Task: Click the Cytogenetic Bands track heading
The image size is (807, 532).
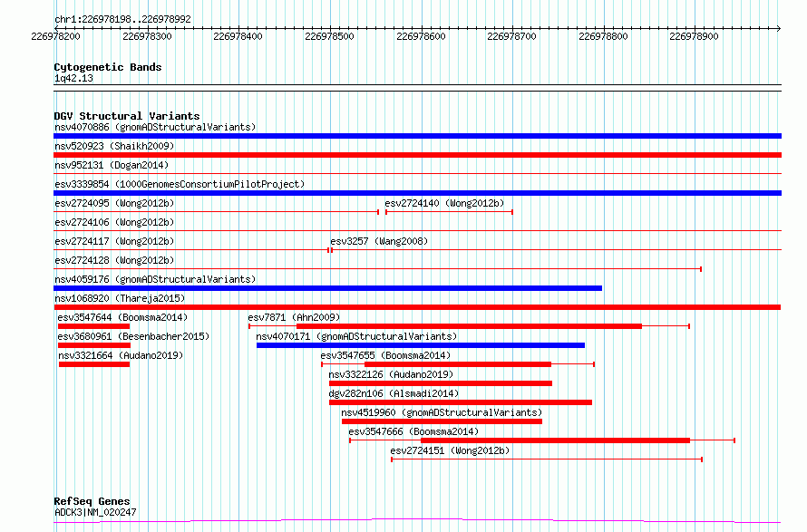Action: pyautogui.click(x=108, y=67)
